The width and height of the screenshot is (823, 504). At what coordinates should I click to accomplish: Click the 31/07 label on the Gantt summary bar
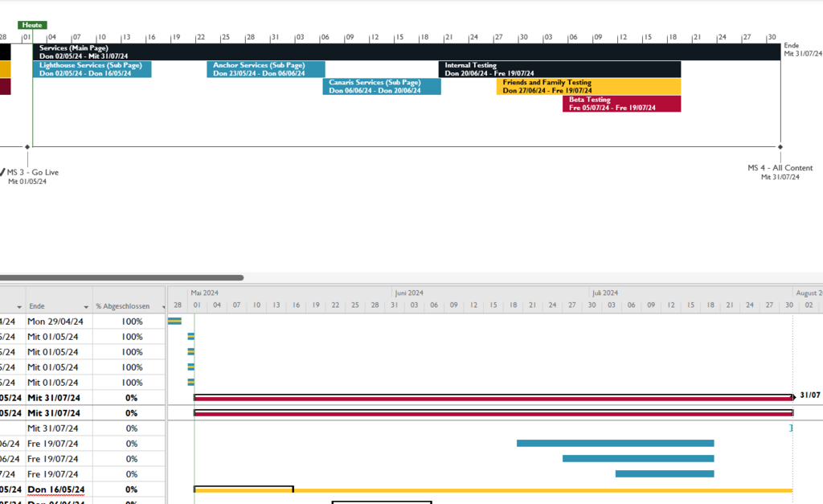coord(810,395)
